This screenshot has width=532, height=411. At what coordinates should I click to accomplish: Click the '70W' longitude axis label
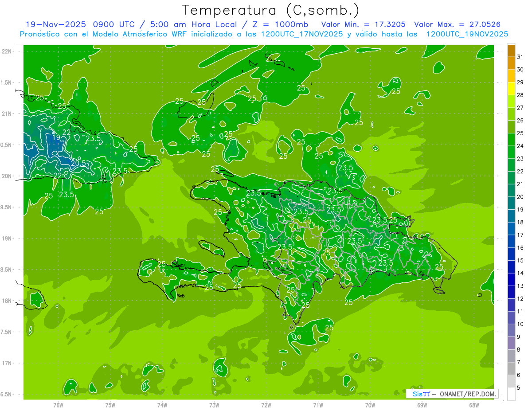click(370, 405)
